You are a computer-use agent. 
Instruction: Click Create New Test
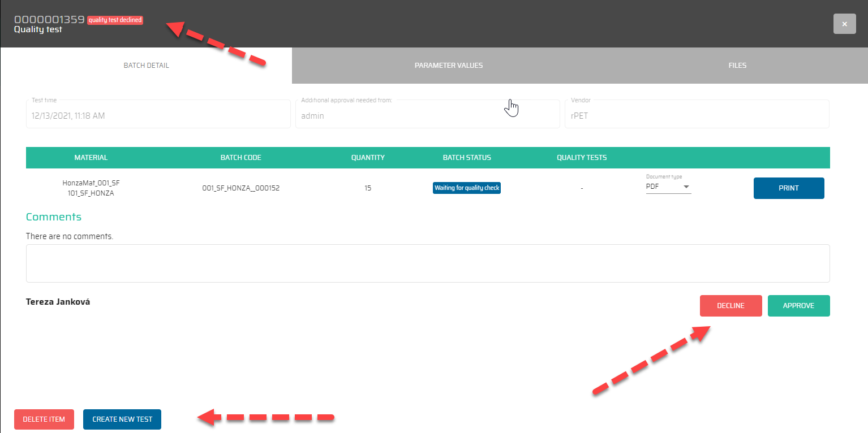pyautogui.click(x=122, y=419)
